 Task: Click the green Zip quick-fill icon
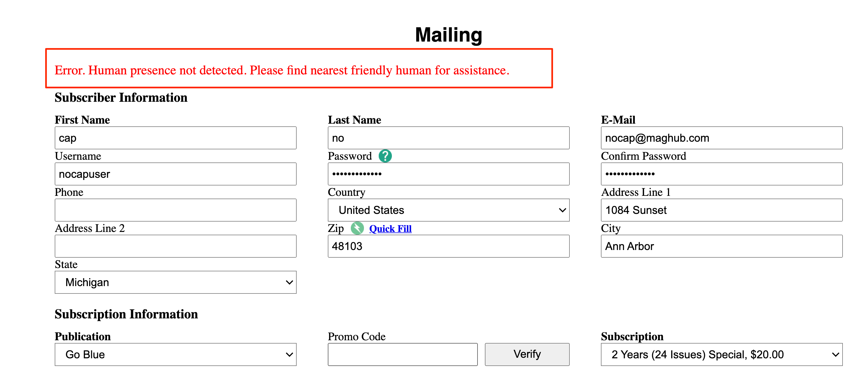[357, 228]
